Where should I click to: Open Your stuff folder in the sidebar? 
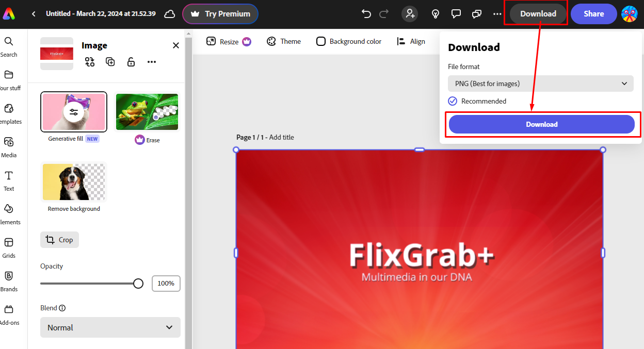tap(9, 80)
